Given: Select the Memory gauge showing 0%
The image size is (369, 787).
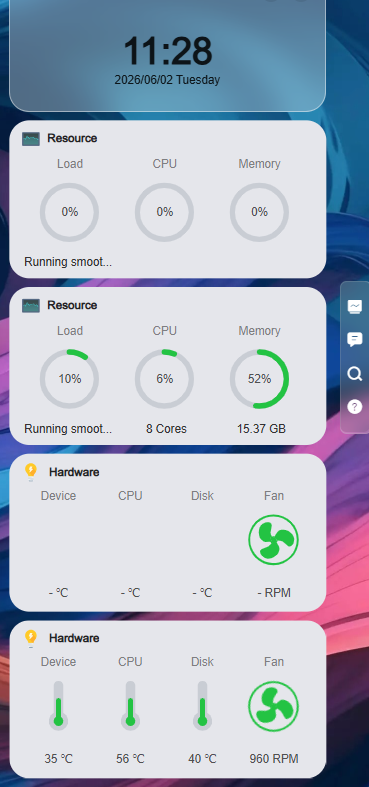Looking at the screenshot, I should 260,212.
